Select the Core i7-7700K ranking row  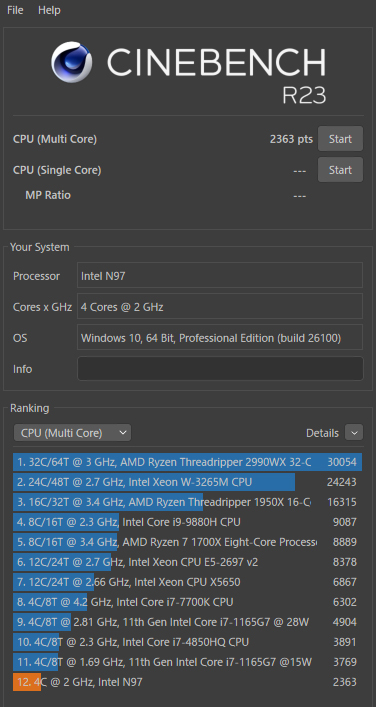click(x=188, y=602)
